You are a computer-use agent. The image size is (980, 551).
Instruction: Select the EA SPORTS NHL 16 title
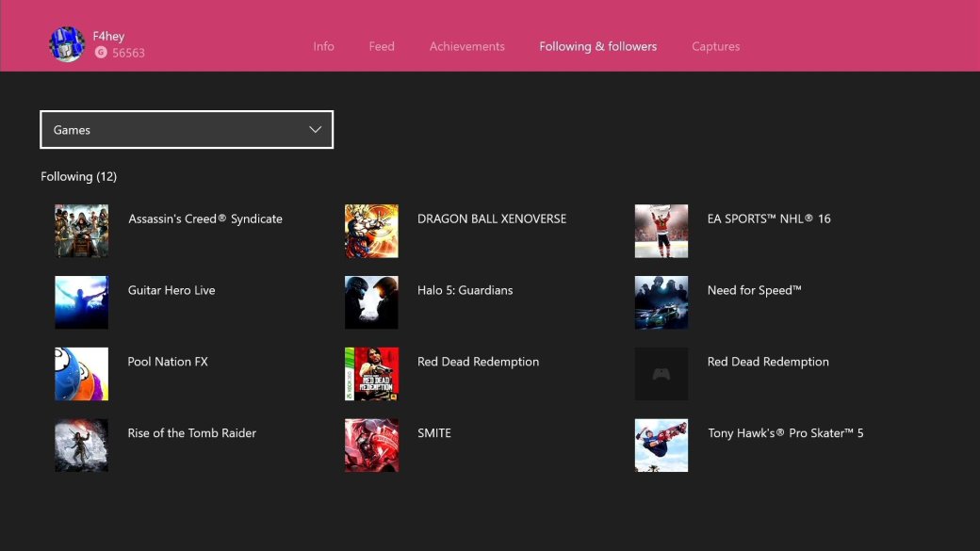[x=769, y=219]
